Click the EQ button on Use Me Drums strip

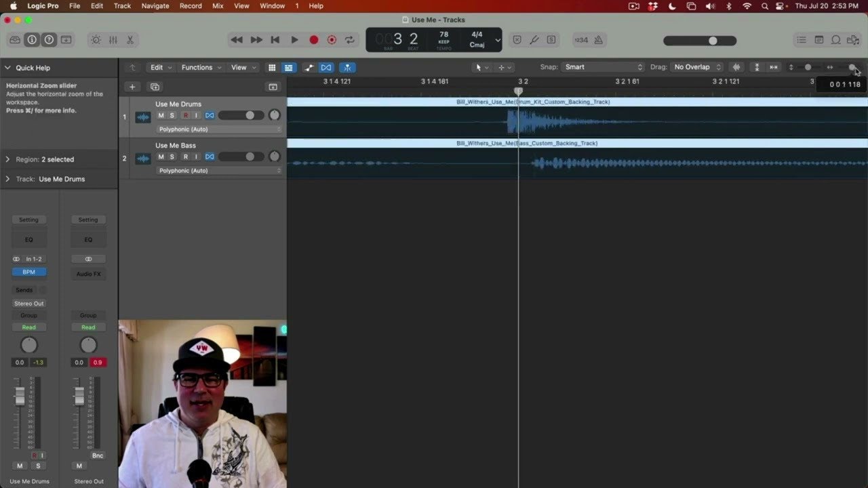pyautogui.click(x=28, y=239)
